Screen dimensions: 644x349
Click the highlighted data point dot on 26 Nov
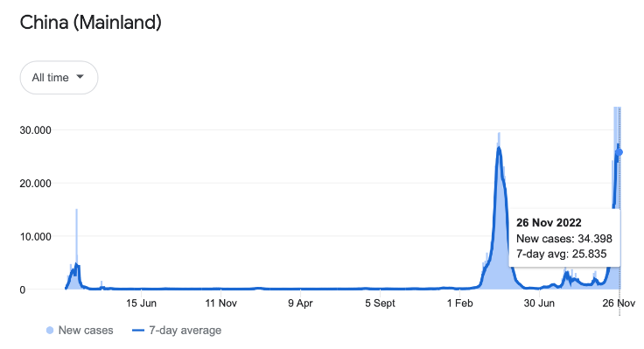(619, 152)
